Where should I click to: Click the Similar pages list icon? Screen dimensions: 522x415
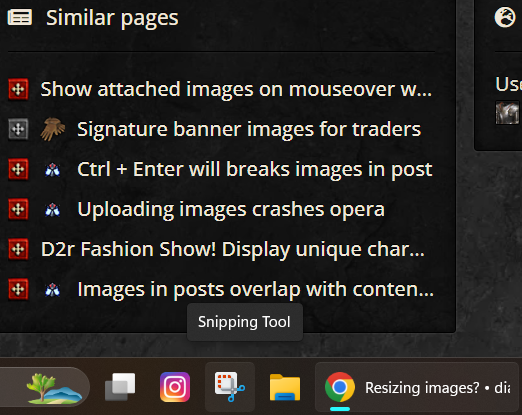20,17
